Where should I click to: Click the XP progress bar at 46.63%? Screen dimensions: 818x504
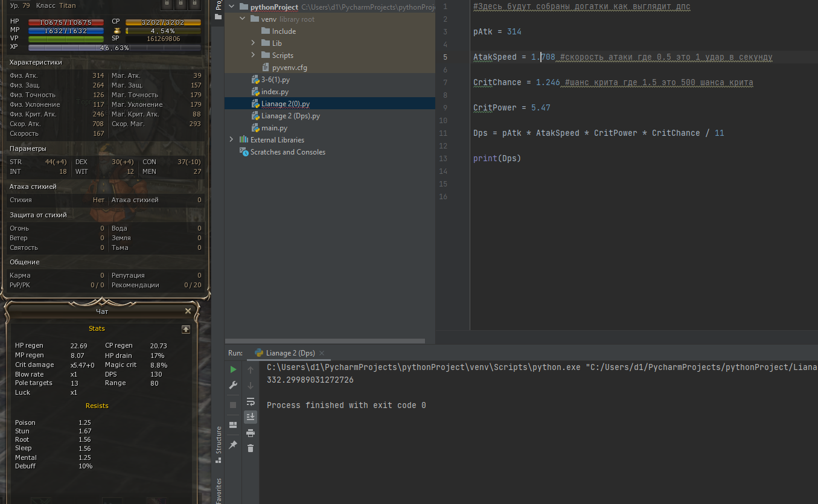(x=114, y=48)
